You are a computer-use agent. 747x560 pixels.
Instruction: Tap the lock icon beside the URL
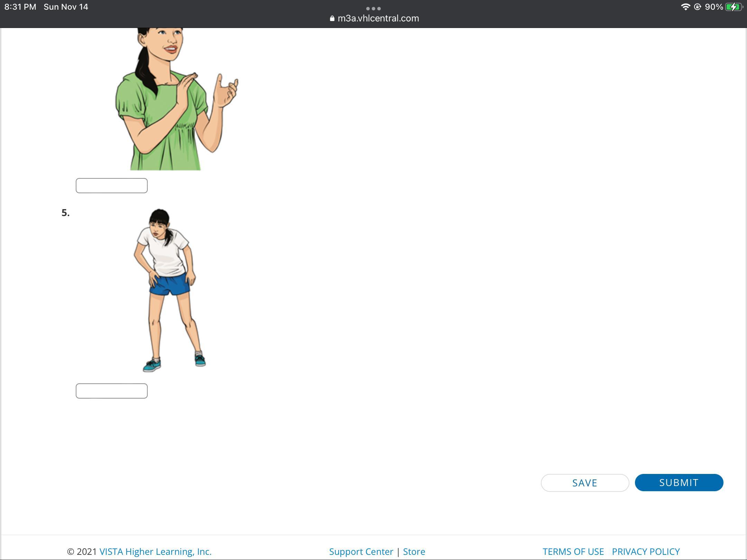pos(332,18)
